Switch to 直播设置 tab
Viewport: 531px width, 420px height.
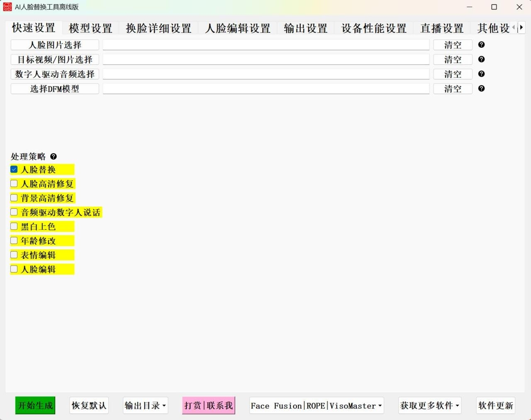point(442,28)
